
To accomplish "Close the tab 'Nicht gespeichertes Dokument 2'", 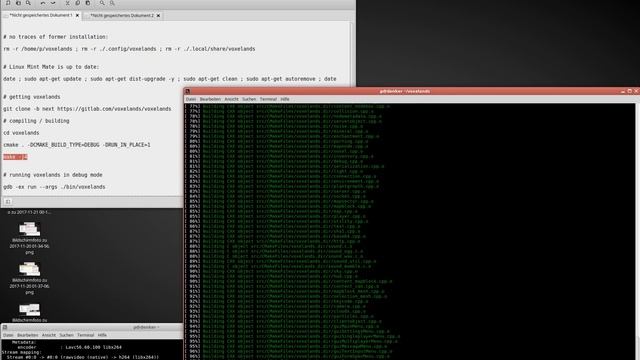I will coord(158,16).
